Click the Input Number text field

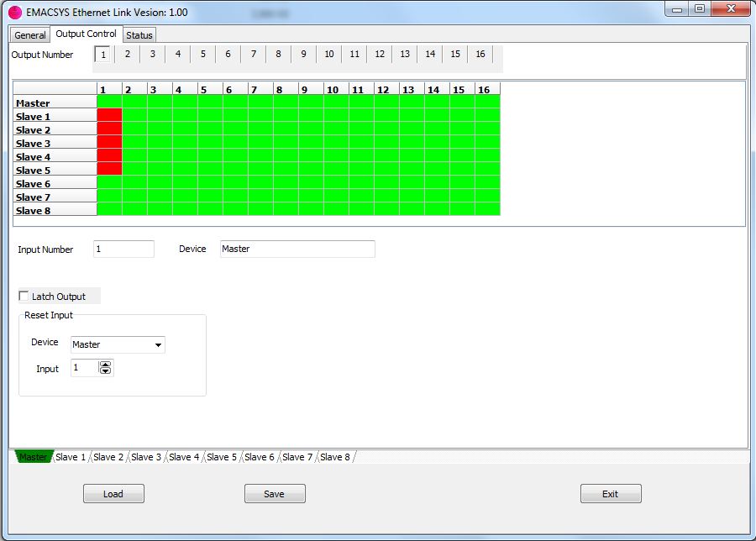[123, 249]
